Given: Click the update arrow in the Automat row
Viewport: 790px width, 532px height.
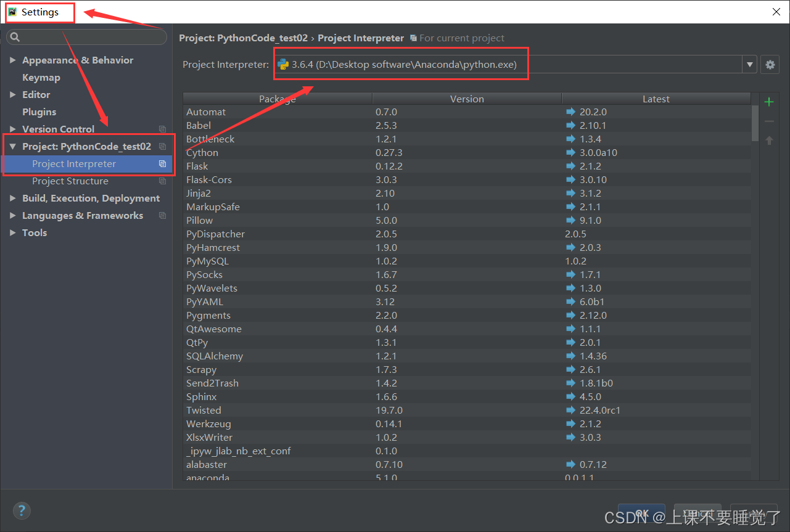Looking at the screenshot, I should (570, 112).
